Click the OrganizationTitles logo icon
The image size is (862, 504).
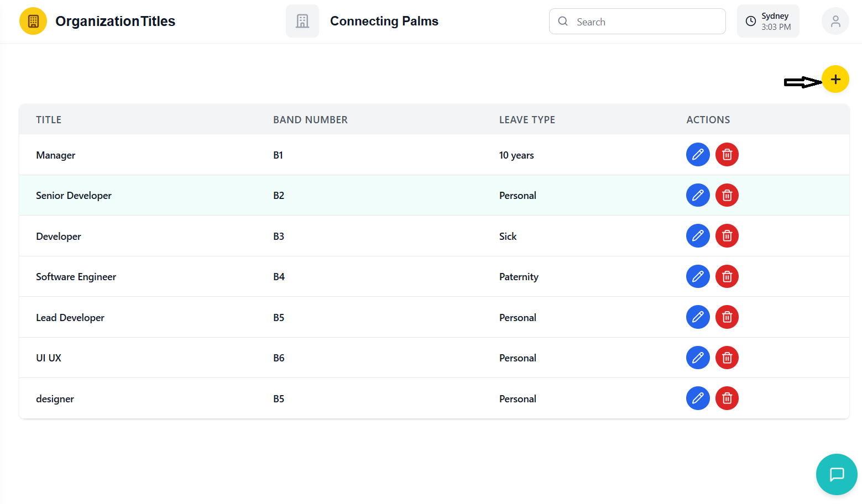pyautogui.click(x=33, y=22)
